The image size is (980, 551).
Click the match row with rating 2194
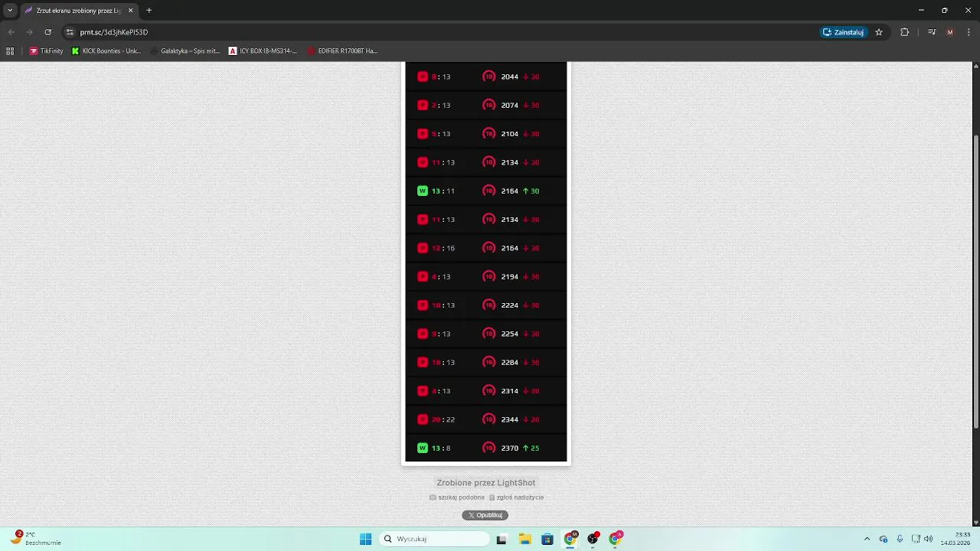[486, 277]
